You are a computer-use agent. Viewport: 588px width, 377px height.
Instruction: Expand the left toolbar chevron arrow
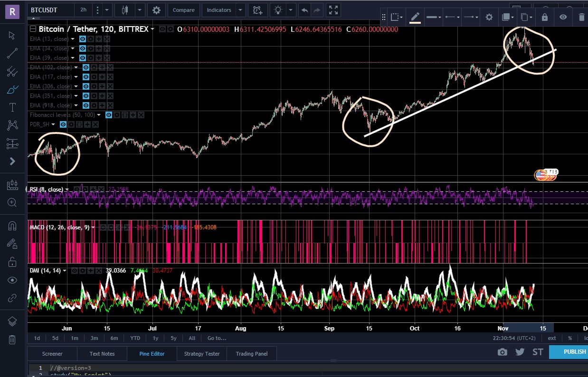12,161
